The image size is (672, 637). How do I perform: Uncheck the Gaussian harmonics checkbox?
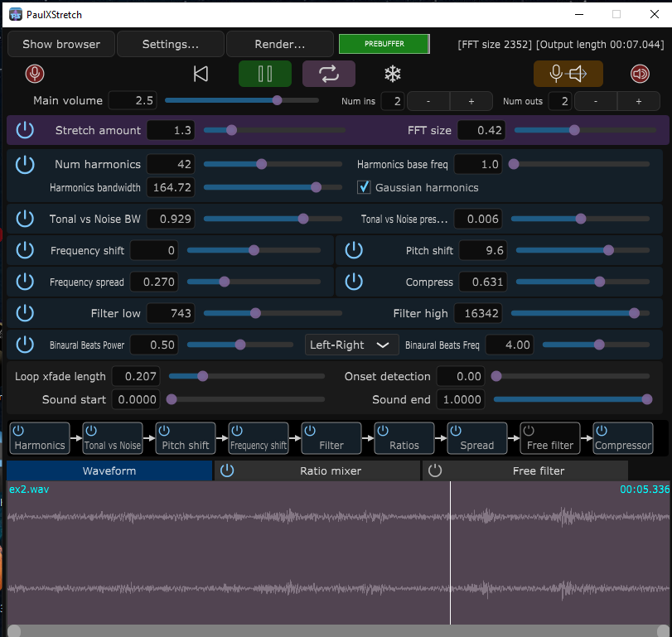click(364, 187)
